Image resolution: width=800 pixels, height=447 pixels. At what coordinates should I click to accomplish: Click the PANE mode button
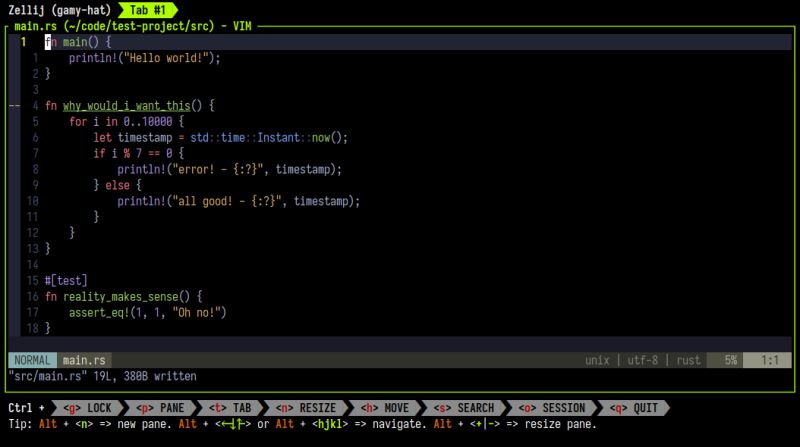point(160,408)
